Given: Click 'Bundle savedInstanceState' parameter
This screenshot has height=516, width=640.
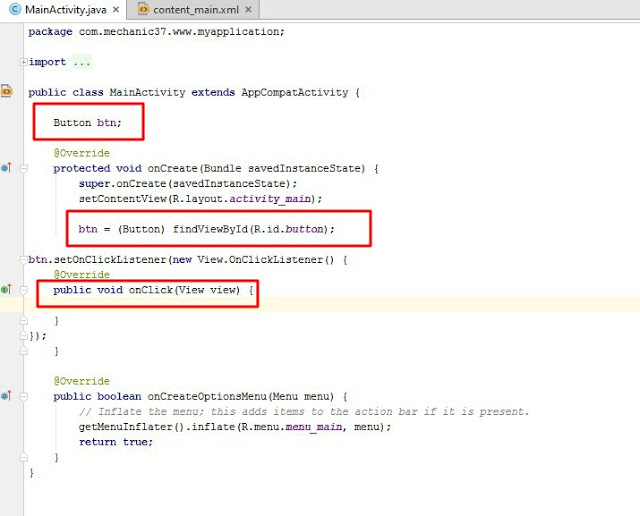Looking at the screenshot, I should click(282, 168).
